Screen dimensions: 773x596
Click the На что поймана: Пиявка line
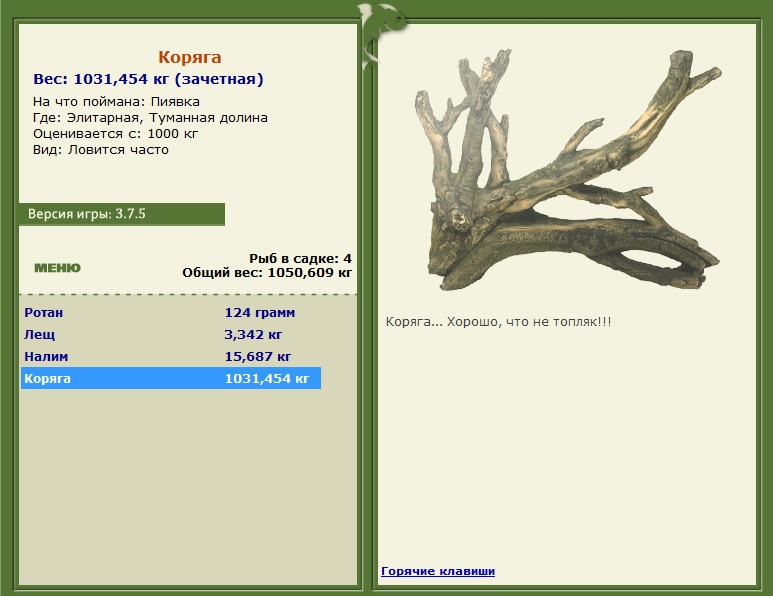116,102
